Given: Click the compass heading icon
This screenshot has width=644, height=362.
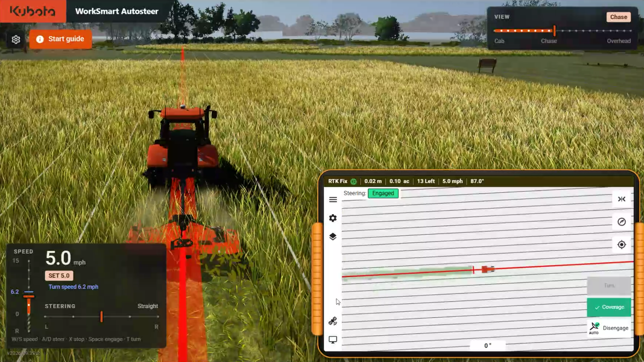Looking at the screenshot, I should pyautogui.click(x=622, y=222).
